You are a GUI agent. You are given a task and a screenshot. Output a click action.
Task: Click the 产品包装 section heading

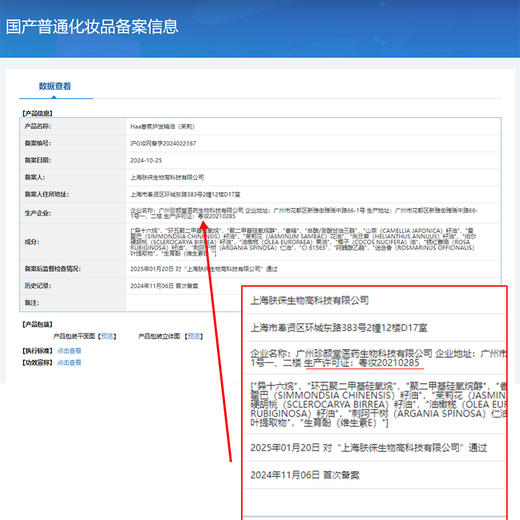[37, 324]
